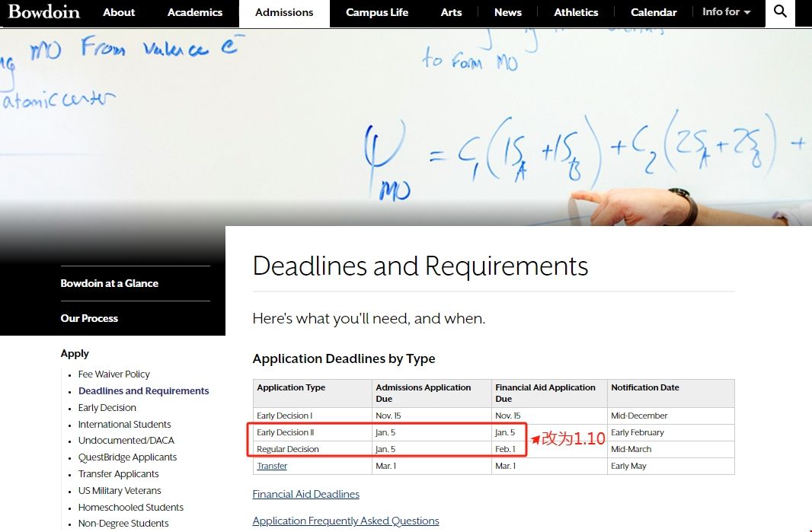
Task: Open the Early Decision sidebar link
Action: click(x=107, y=408)
